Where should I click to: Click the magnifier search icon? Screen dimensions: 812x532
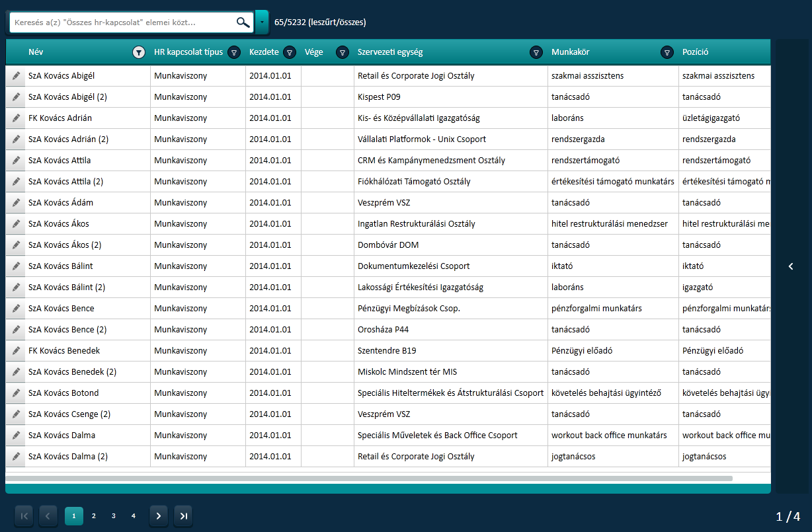[x=243, y=22]
